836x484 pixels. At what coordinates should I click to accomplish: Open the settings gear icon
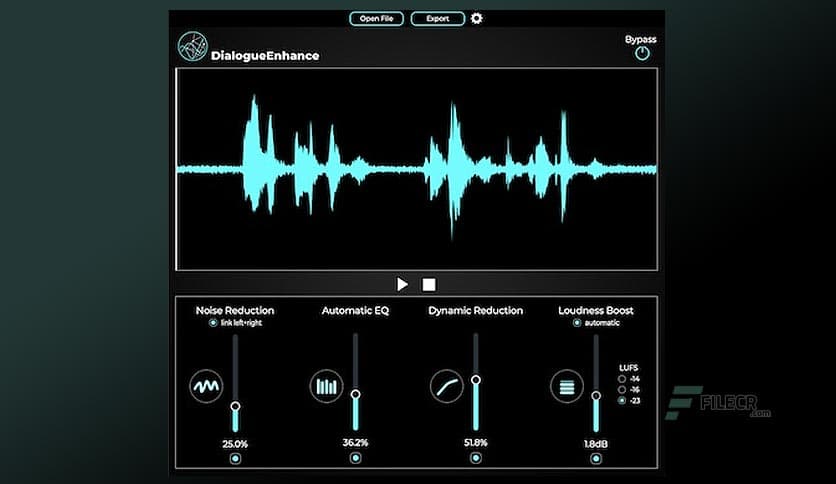[477, 19]
